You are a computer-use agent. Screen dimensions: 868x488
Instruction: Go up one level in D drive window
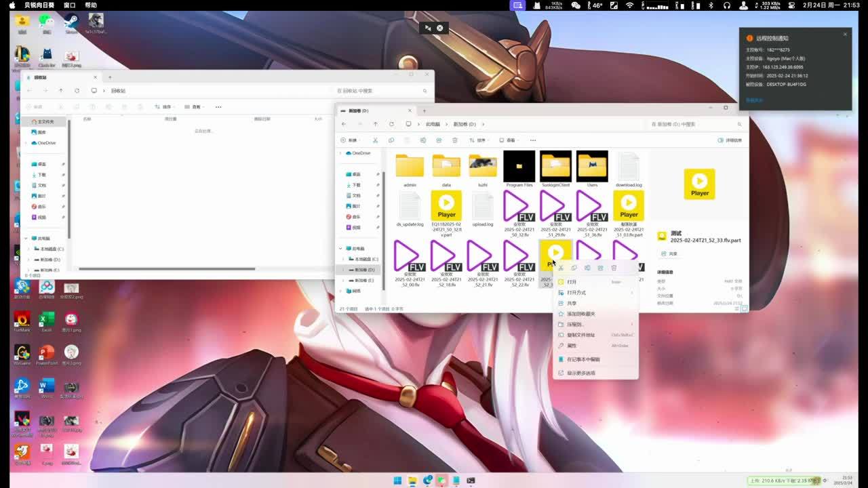[x=375, y=124]
